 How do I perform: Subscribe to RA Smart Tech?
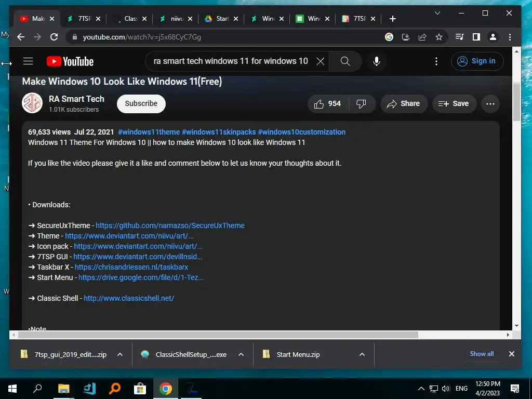(141, 103)
